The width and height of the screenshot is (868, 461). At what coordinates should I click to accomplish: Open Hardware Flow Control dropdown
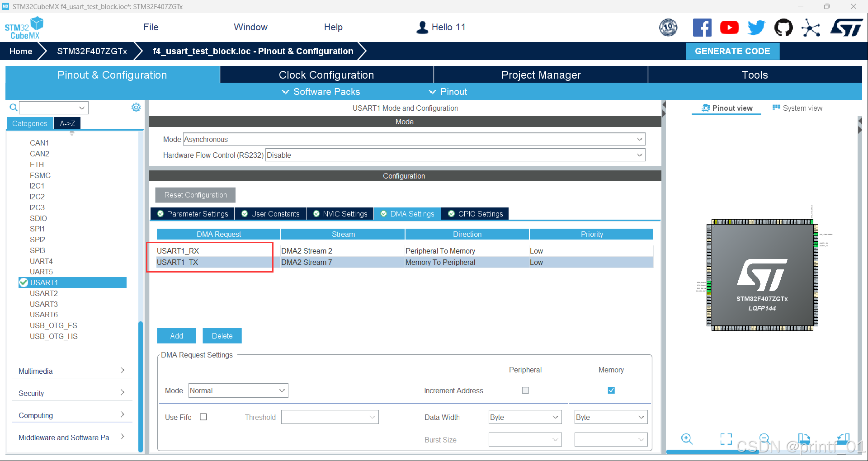(x=455, y=155)
